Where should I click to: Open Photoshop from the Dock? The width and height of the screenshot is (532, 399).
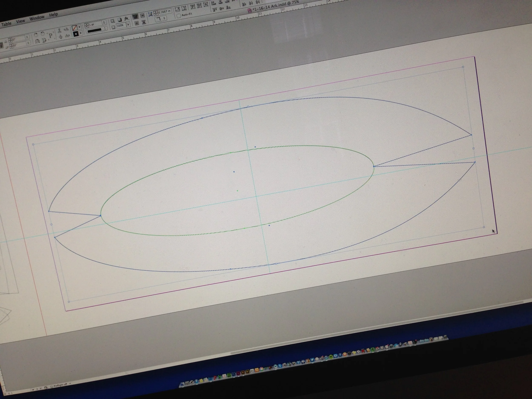(x=234, y=374)
